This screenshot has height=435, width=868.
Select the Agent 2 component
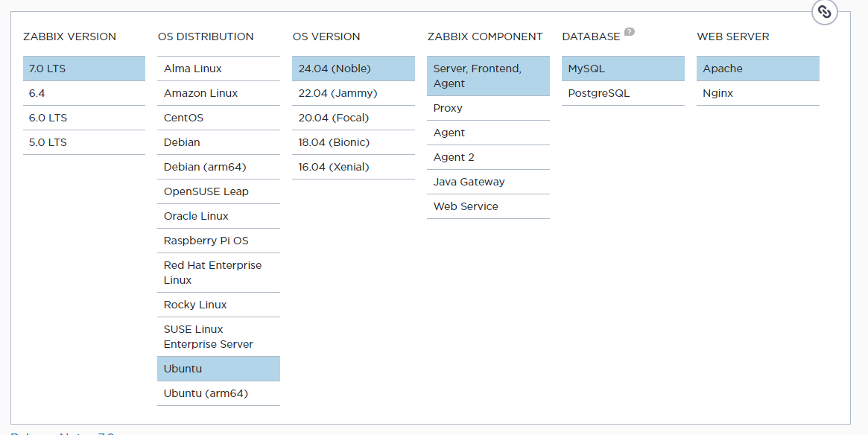click(x=487, y=157)
